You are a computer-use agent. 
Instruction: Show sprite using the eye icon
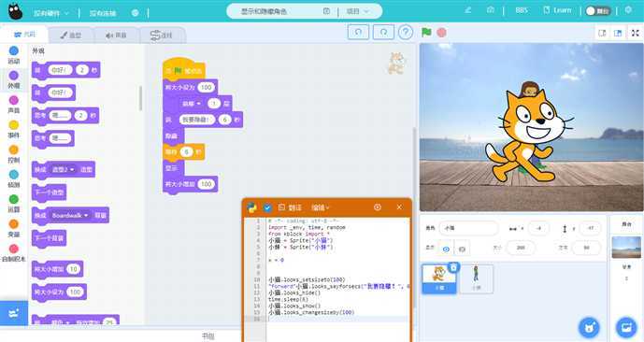(x=446, y=249)
